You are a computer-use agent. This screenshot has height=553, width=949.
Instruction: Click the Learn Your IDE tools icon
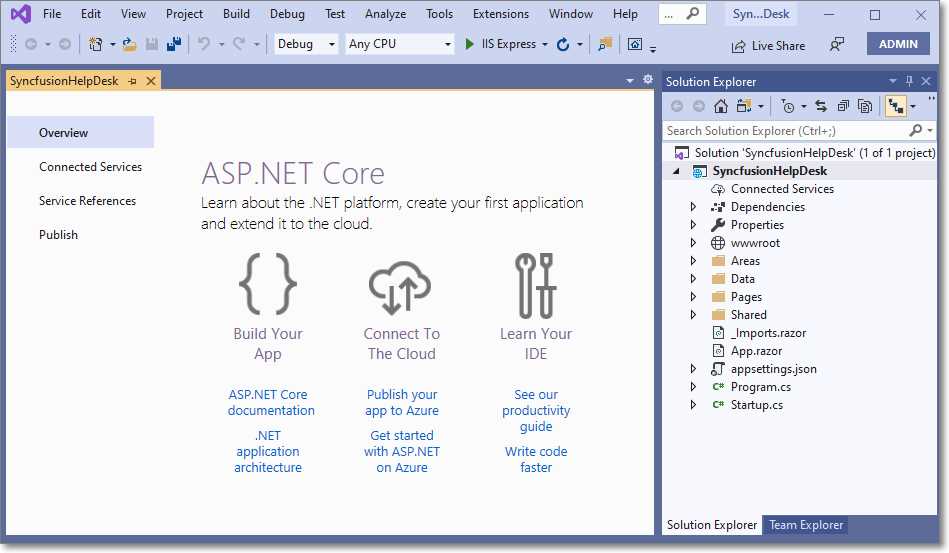click(x=535, y=285)
